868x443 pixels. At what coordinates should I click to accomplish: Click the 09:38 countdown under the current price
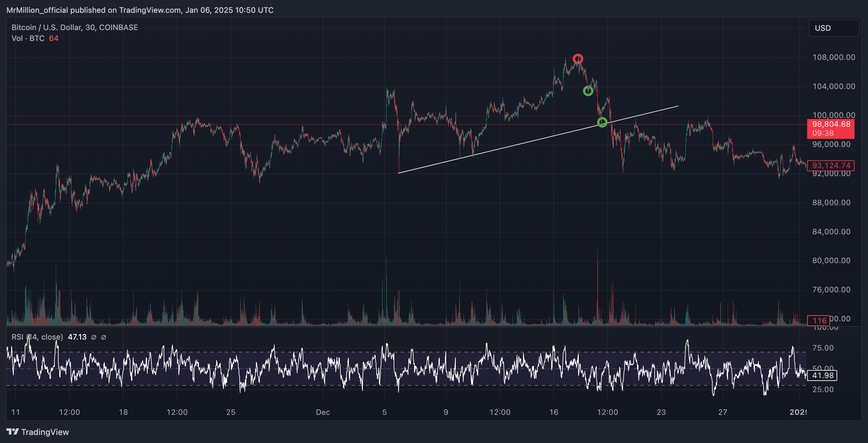pyautogui.click(x=823, y=133)
